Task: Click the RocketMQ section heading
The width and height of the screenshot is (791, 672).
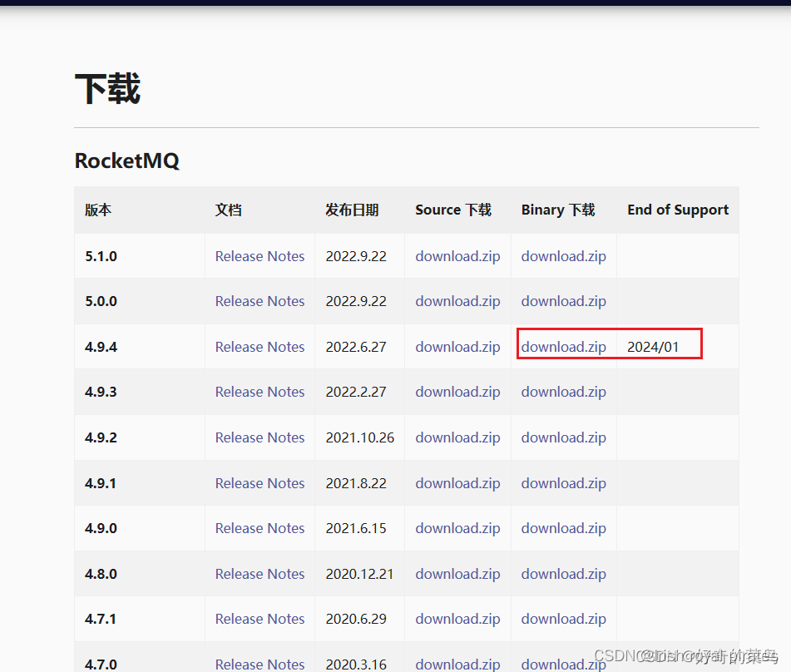Action: (126, 161)
